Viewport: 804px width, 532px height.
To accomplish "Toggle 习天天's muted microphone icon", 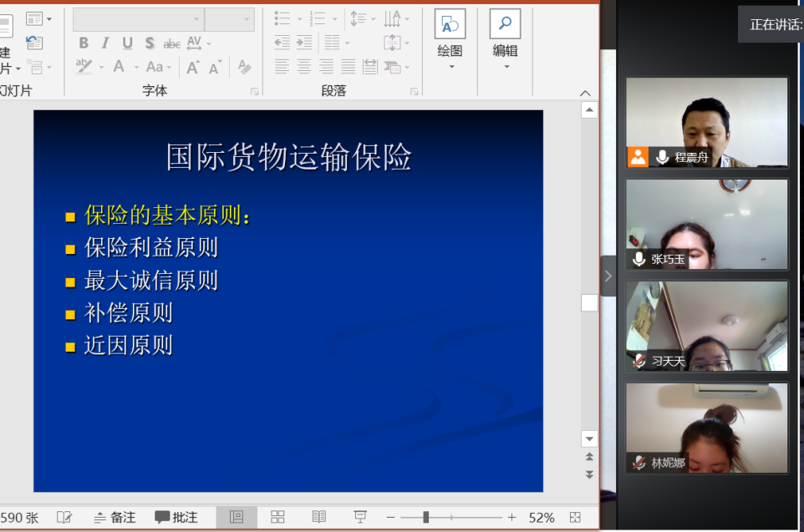I will 639,362.
